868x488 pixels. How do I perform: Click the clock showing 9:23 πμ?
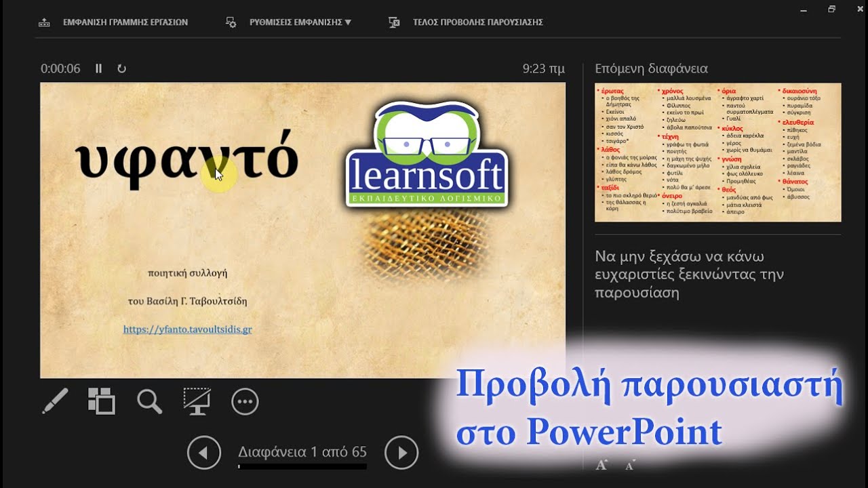[543, 68]
